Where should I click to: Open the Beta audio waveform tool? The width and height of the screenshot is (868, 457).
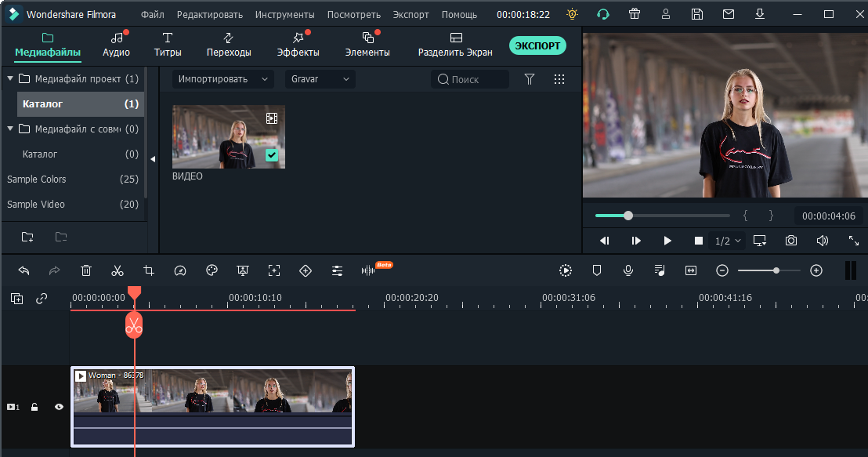[x=368, y=270]
